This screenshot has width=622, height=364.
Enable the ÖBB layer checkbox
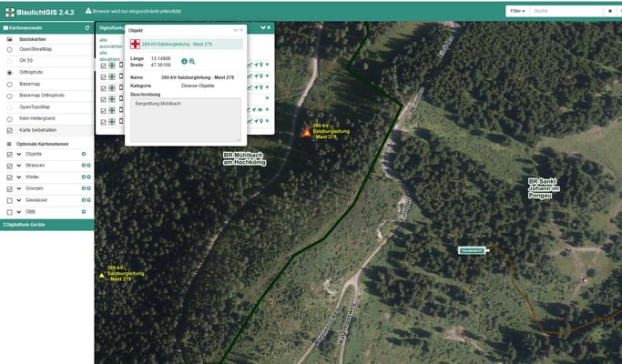9,212
